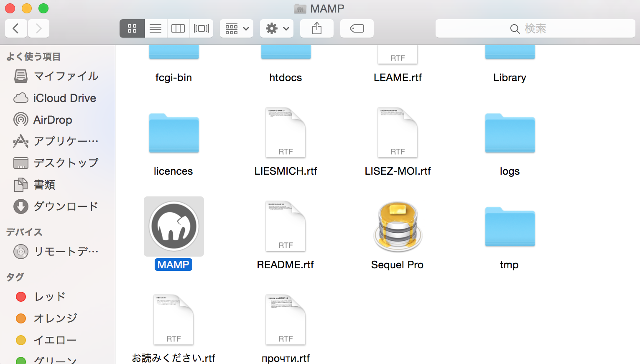Open the README.rtf file
Viewport: 640px width, 364px height.
click(x=286, y=227)
